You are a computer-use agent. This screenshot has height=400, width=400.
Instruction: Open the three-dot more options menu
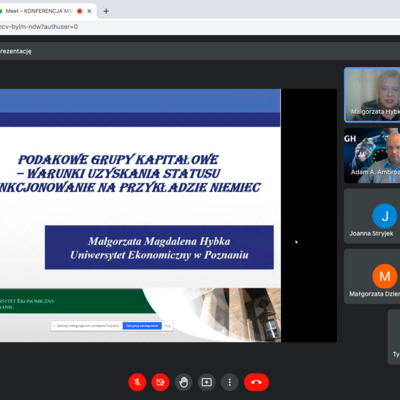(x=230, y=382)
